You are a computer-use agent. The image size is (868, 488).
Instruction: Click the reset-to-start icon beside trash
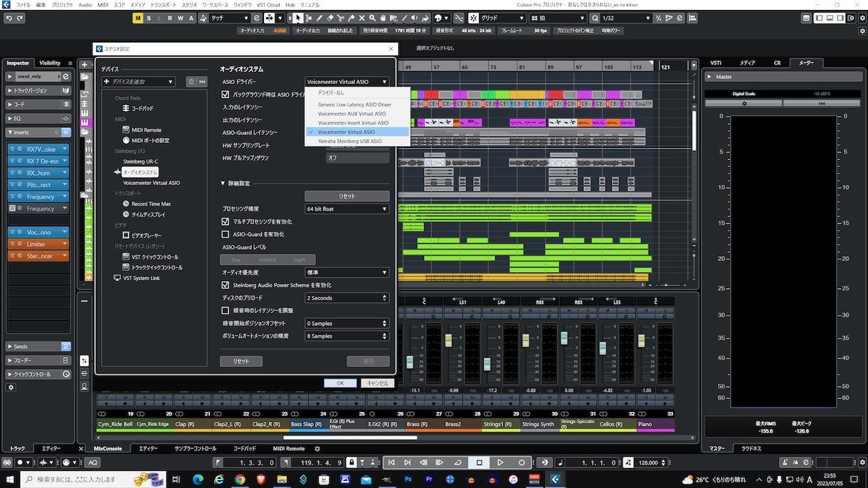click(202, 82)
